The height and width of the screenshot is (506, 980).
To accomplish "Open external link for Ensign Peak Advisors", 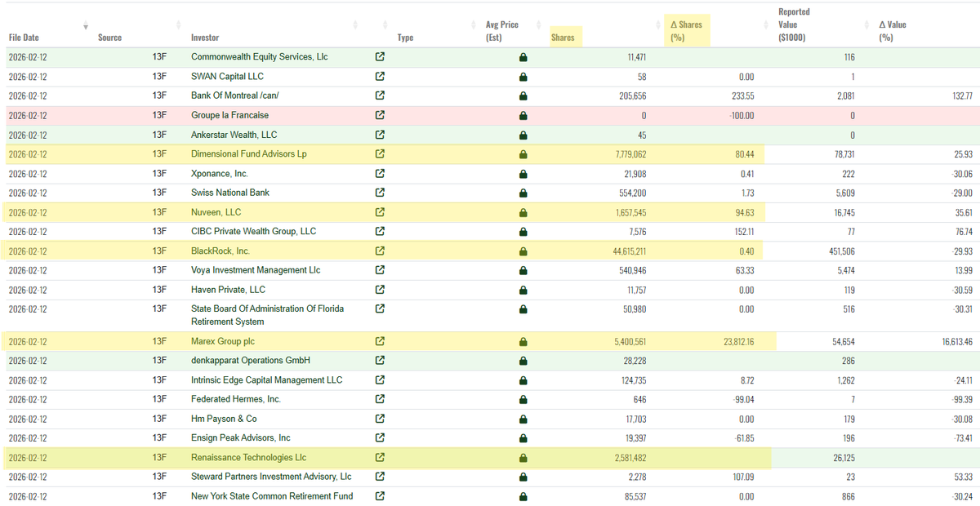I will click(x=380, y=437).
